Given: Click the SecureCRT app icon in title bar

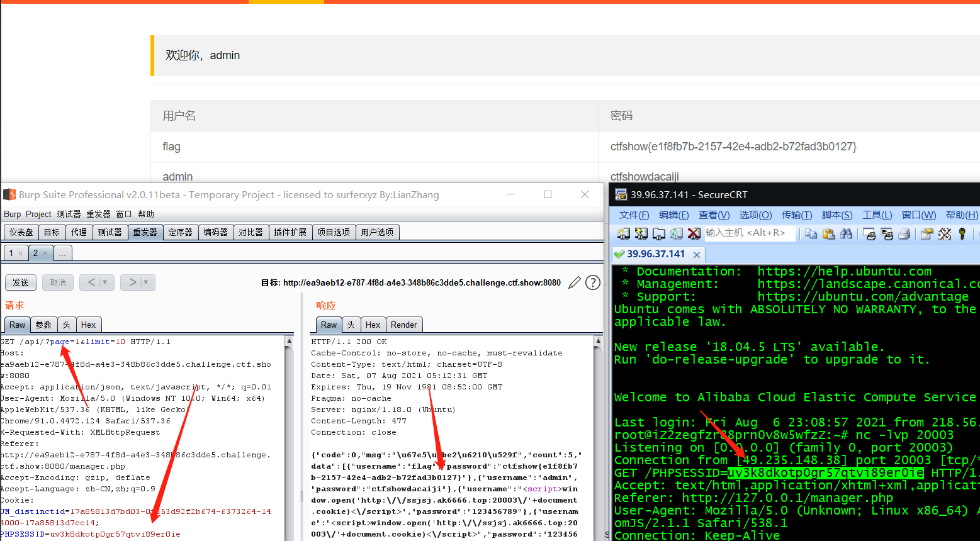Looking at the screenshot, I should pos(621,194).
